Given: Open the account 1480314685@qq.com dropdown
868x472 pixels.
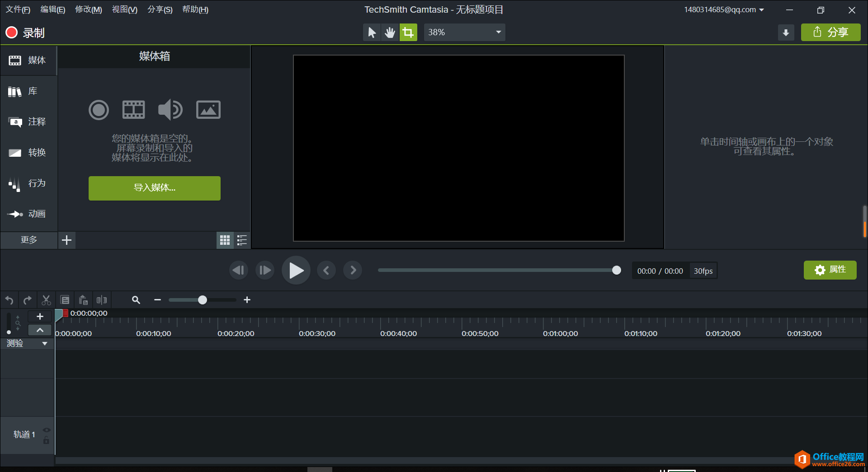Looking at the screenshot, I should (724, 9).
